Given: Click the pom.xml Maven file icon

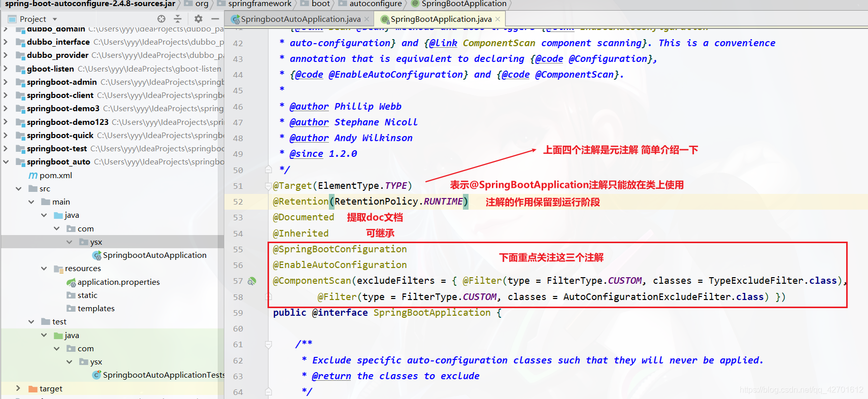Looking at the screenshot, I should (x=33, y=175).
